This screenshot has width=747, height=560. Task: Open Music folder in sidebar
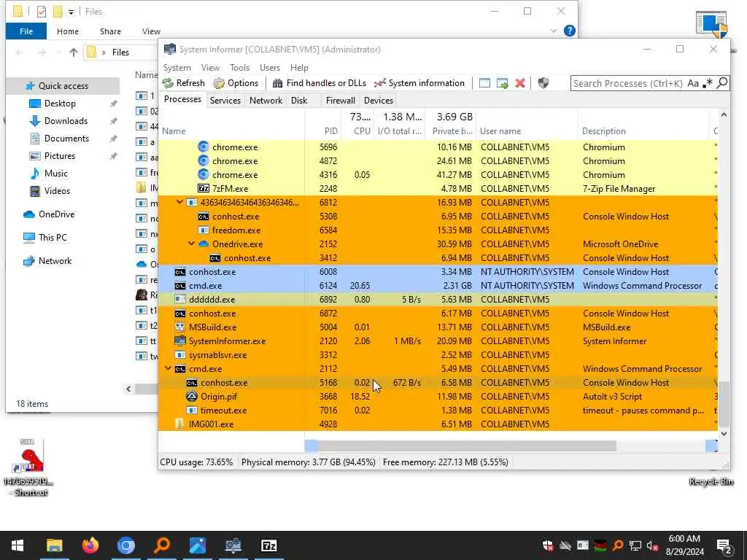tap(55, 174)
